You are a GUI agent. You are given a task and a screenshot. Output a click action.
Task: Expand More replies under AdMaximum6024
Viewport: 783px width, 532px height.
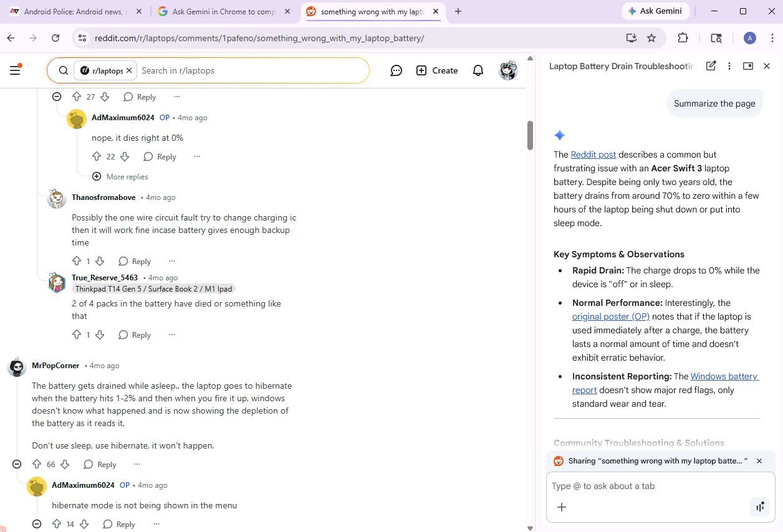tap(120, 177)
